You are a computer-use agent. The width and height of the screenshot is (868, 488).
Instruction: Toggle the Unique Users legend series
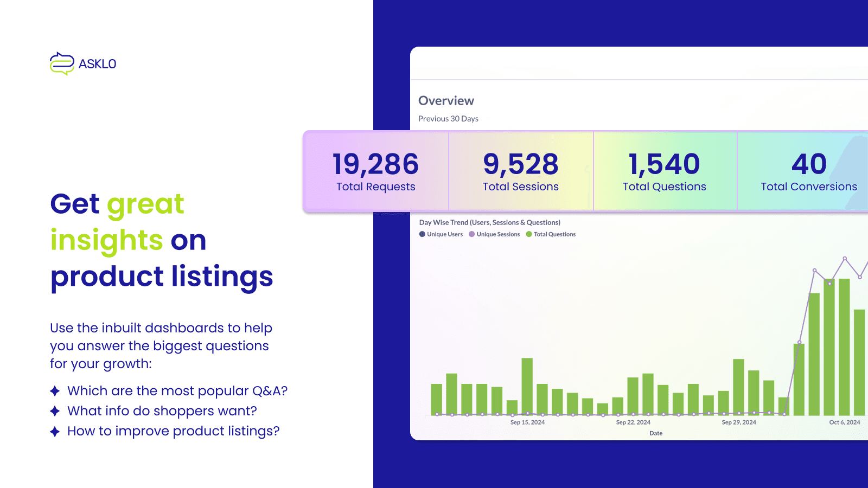(441, 234)
